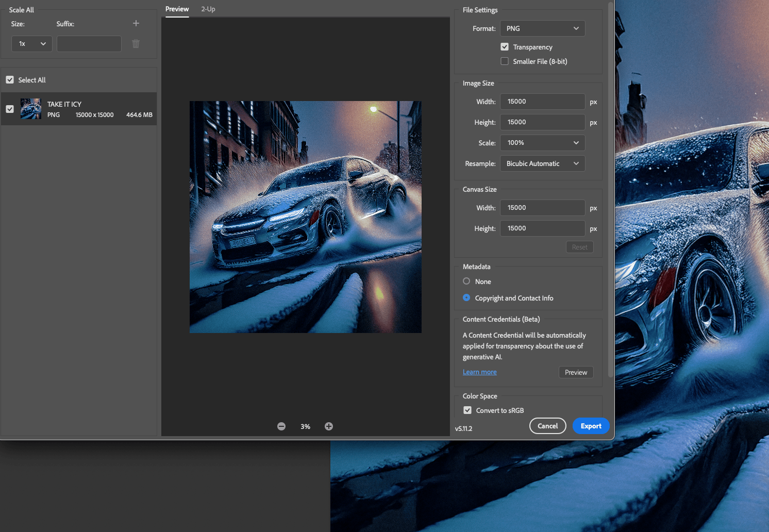Enable Smaller File (8-bit) option
Viewport: 769px width, 532px height.
pos(505,61)
